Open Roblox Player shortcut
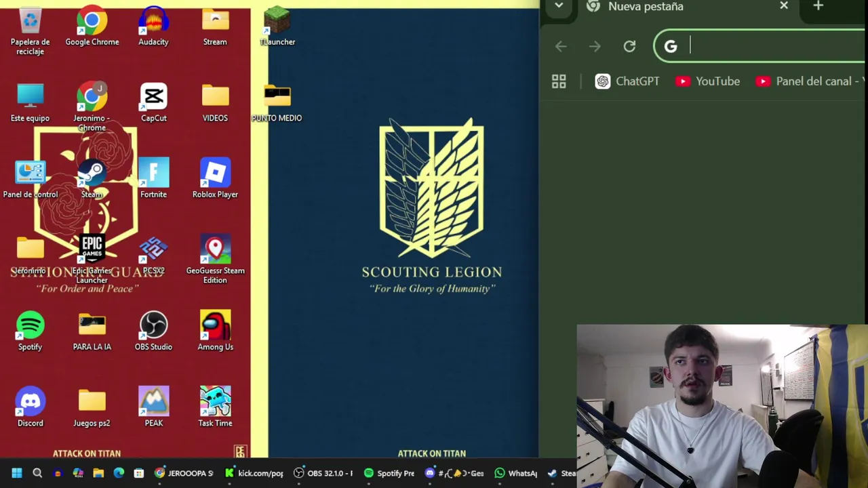This screenshot has height=488, width=868. [x=215, y=180]
